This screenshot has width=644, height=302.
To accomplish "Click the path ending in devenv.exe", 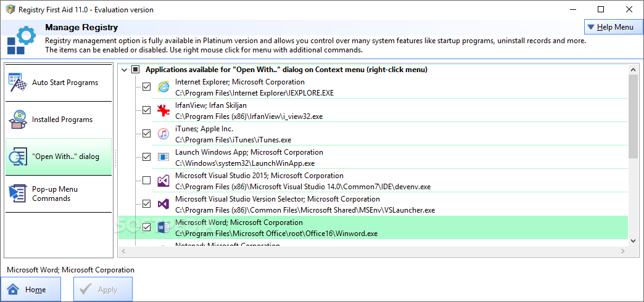I will click(x=303, y=187).
